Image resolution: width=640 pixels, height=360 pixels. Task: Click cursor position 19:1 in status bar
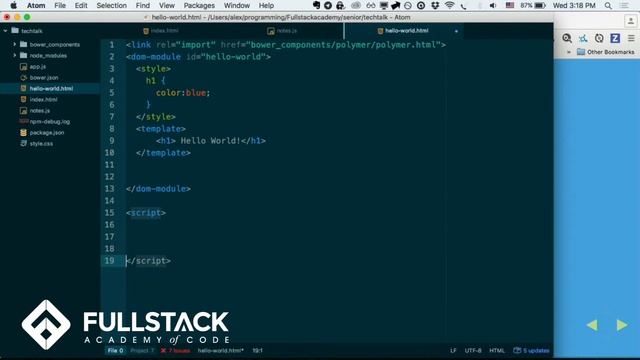click(x=258, y=350)
